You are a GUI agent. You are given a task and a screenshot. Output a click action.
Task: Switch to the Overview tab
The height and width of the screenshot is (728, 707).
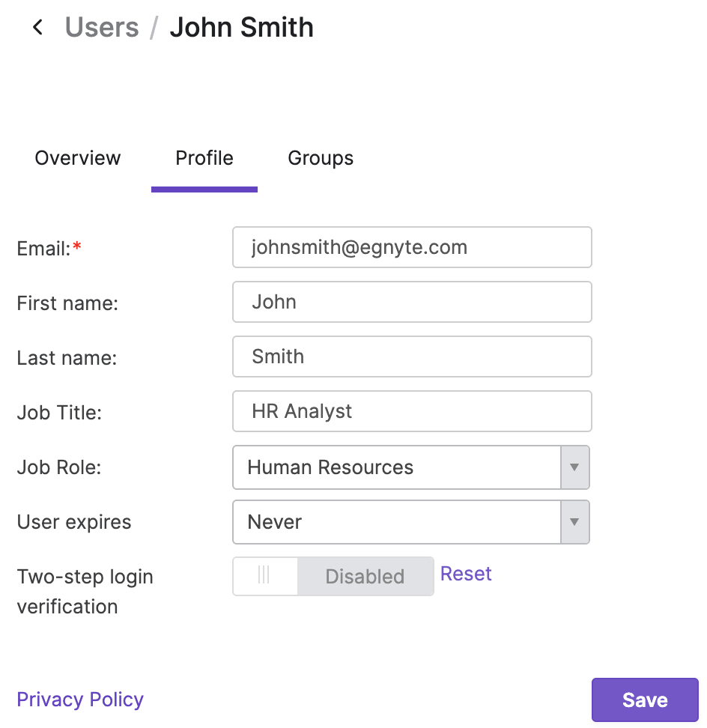77,158
